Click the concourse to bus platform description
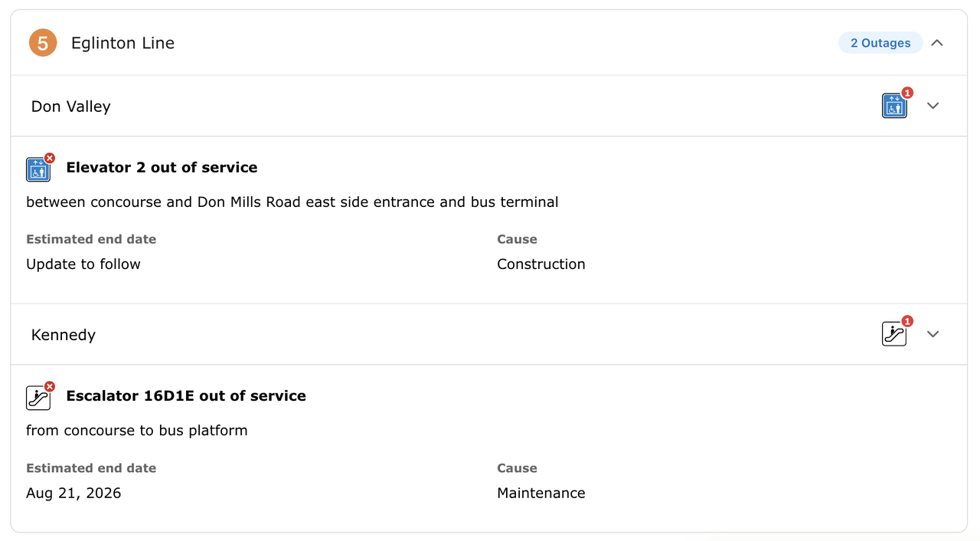Image resolution: width=980 pixels, height=541 pixels. 136,431
